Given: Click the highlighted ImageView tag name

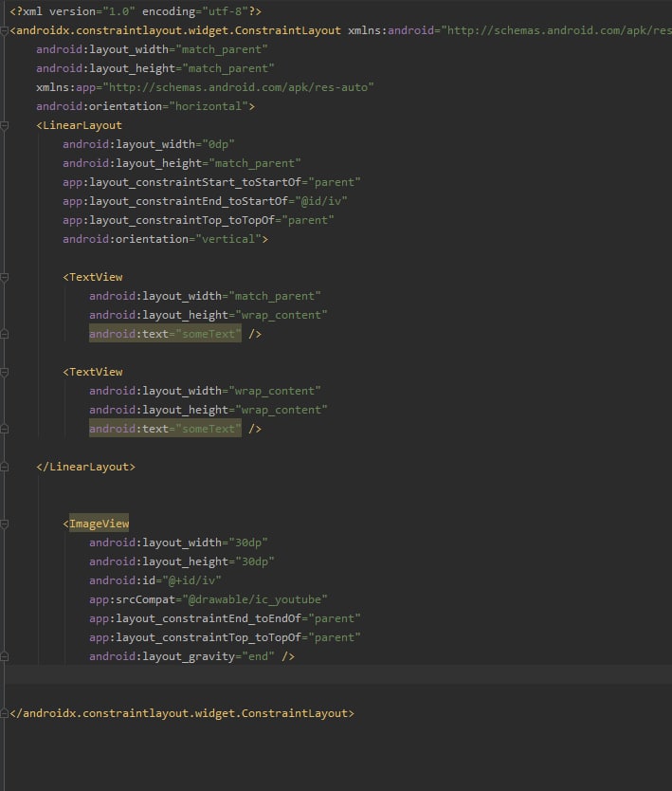Looking at the screenshot, I should coord(100,524).
